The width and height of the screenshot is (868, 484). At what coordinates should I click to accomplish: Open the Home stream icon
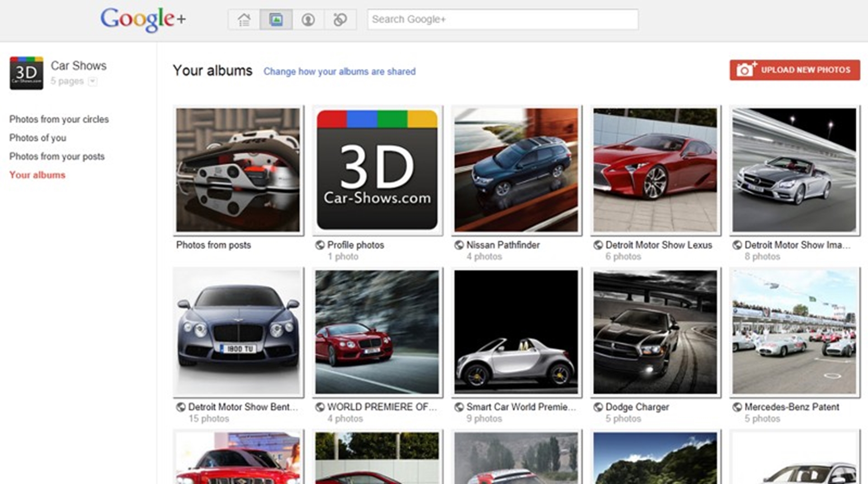244,20
